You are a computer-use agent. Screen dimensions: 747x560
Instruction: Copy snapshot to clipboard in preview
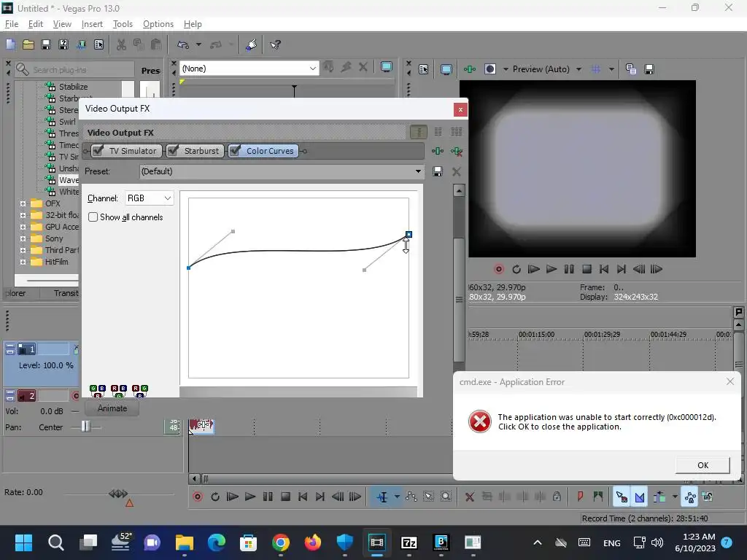click(631, 69)
